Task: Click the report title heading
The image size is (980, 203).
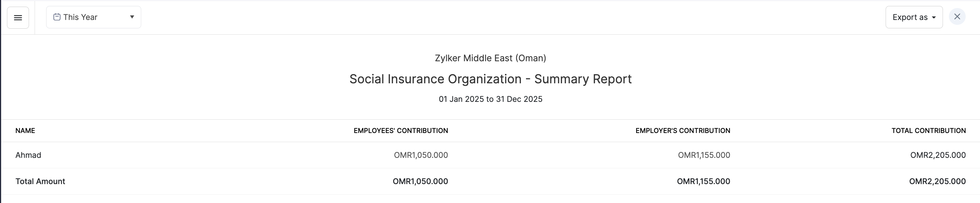Action: pyautogui.click(x=490, y=79)
